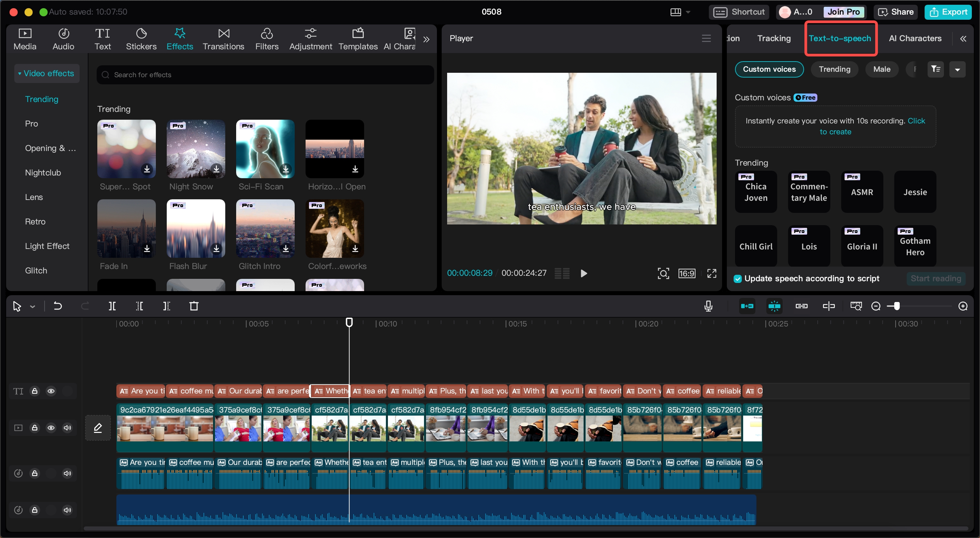Click the delete trash icon in timeline toolbar

(x=194, y=306)
